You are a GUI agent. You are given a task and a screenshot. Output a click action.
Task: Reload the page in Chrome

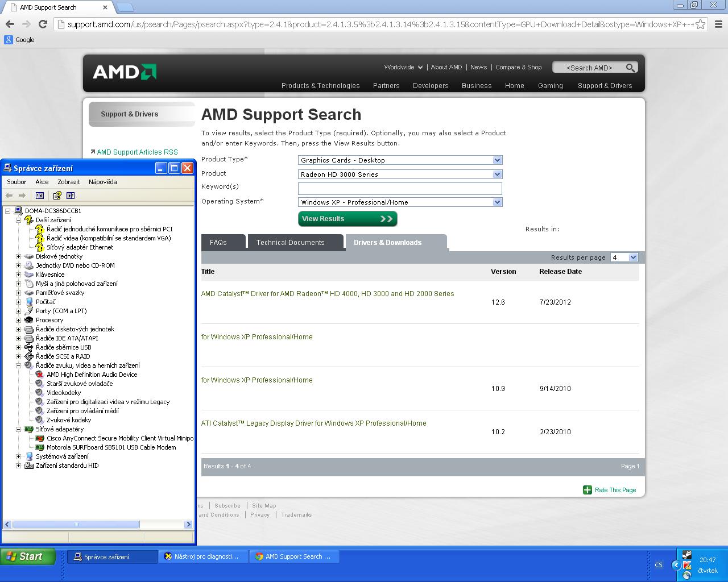point(43,24)
